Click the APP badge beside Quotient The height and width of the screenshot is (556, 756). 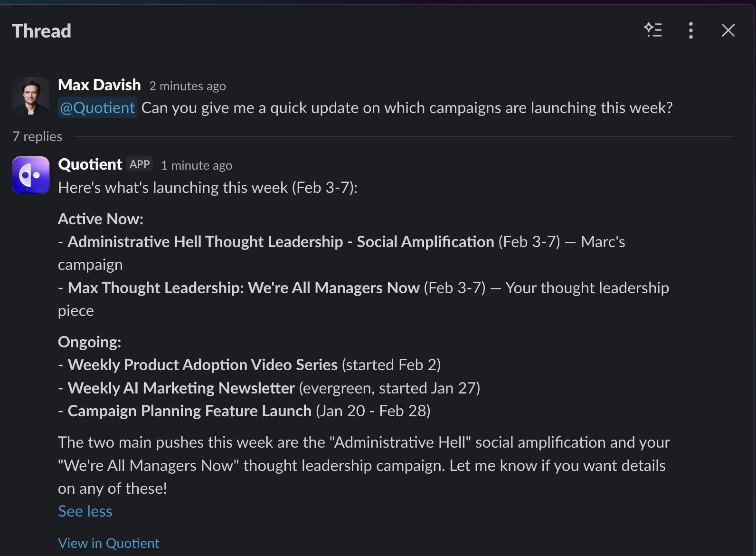coord(140,164)
